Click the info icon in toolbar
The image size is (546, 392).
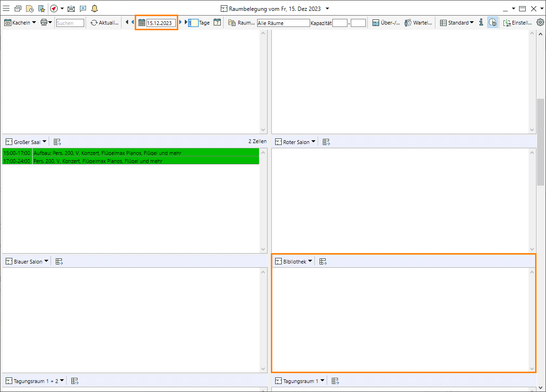pyautogui.click(x=481, y=22)
